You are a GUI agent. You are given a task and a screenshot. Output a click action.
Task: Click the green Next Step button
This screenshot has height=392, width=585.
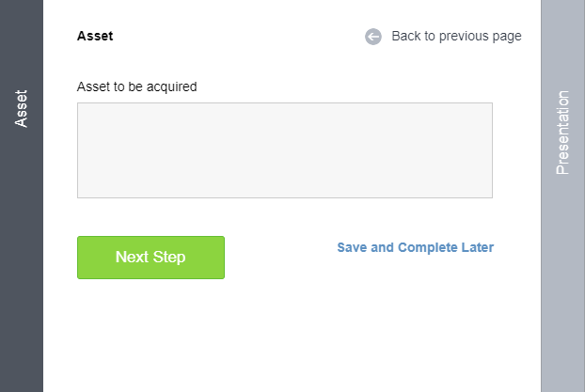[150, 258]
